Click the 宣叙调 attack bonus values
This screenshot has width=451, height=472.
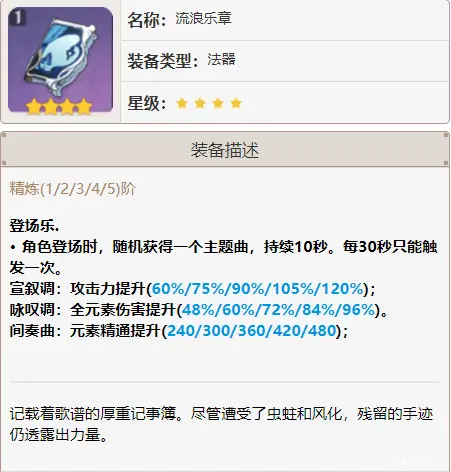[x=257, y=289]
